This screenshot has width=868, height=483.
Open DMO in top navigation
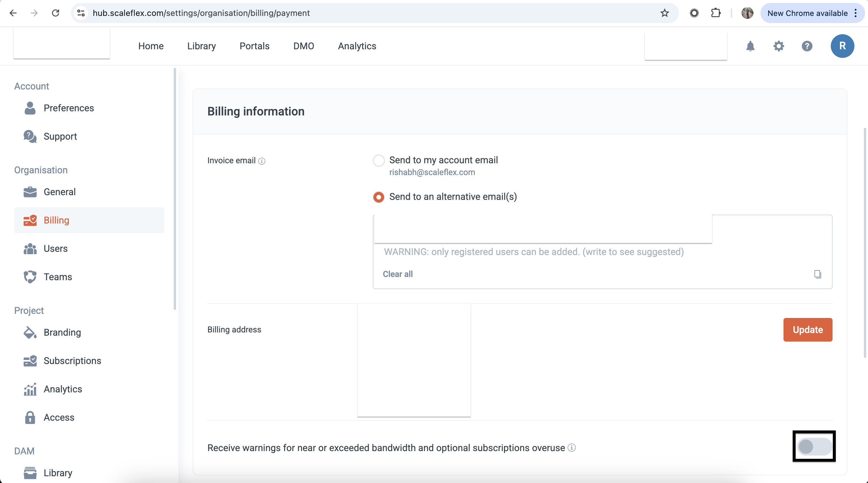coord(304,46)
